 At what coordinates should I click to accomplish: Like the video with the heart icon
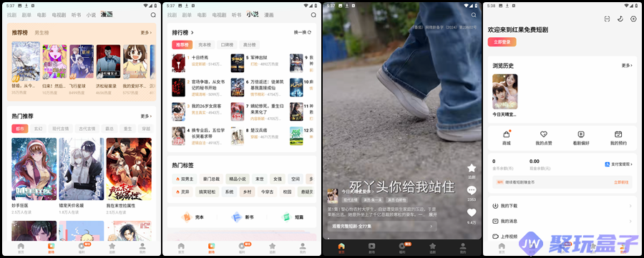tap(472, 212)
